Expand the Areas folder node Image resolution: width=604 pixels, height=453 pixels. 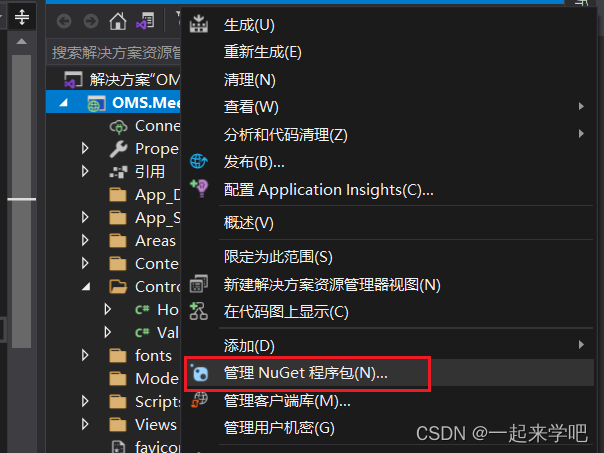tap(85, 241)
